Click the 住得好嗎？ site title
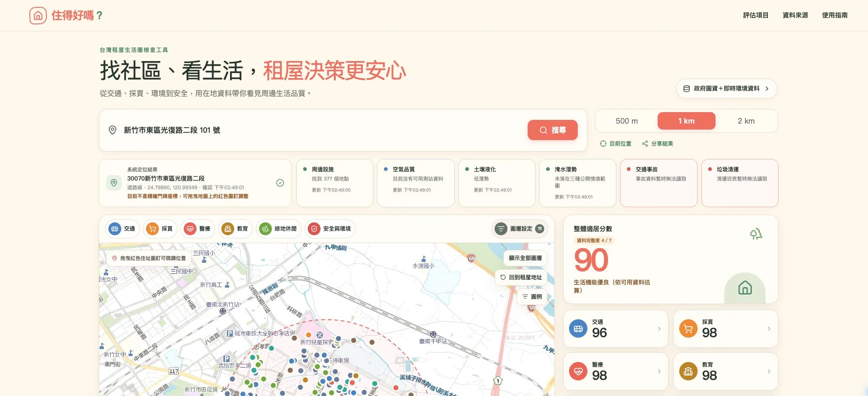This screenshot has width=868, height=396. point(77,16)
